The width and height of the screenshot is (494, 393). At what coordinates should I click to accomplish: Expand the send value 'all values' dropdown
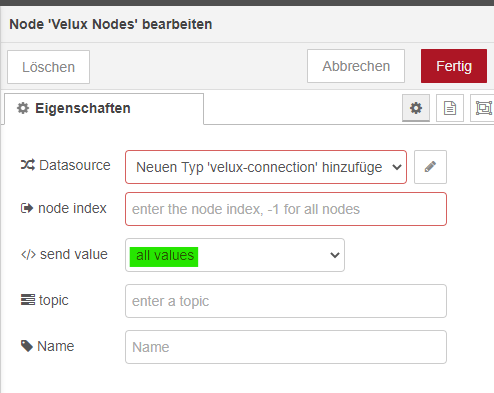(235, 255)
